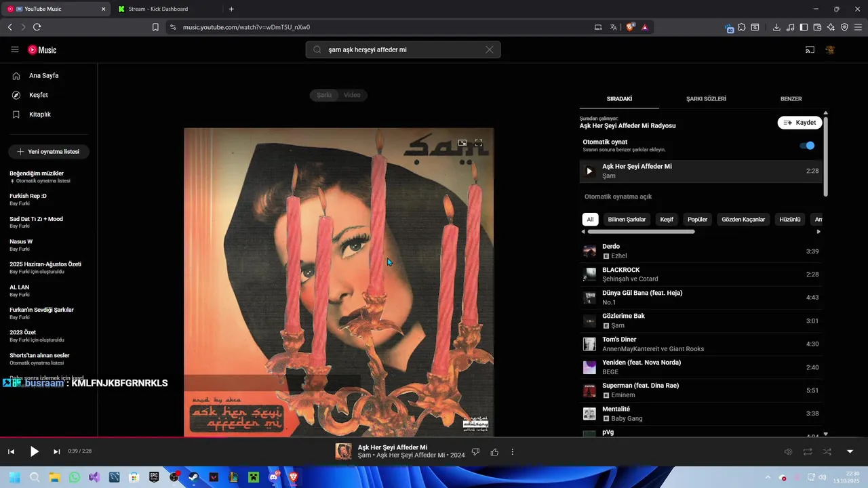Select the Bilinen Şarkılar filter chip
868x488 pixels.
pos(627,219)
